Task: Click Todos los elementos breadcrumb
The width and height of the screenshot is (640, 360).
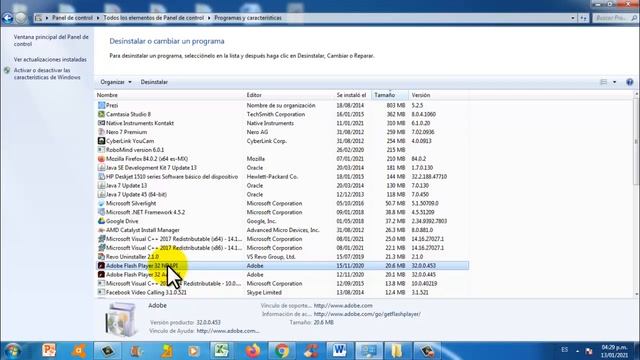Action: pyautogui.click(x=153, y=18)
